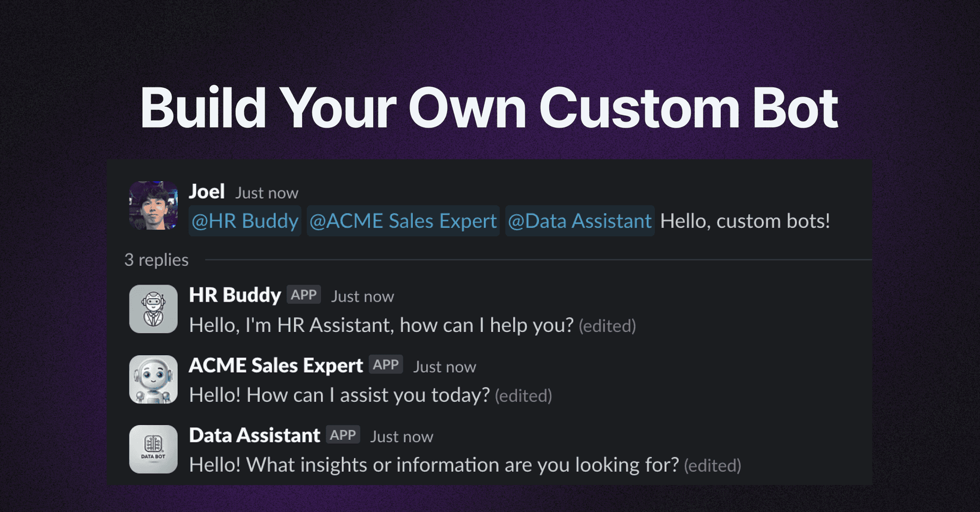Select the Data Assistant DATA BOT avatar
980x512 pixels.
[153, 449]
